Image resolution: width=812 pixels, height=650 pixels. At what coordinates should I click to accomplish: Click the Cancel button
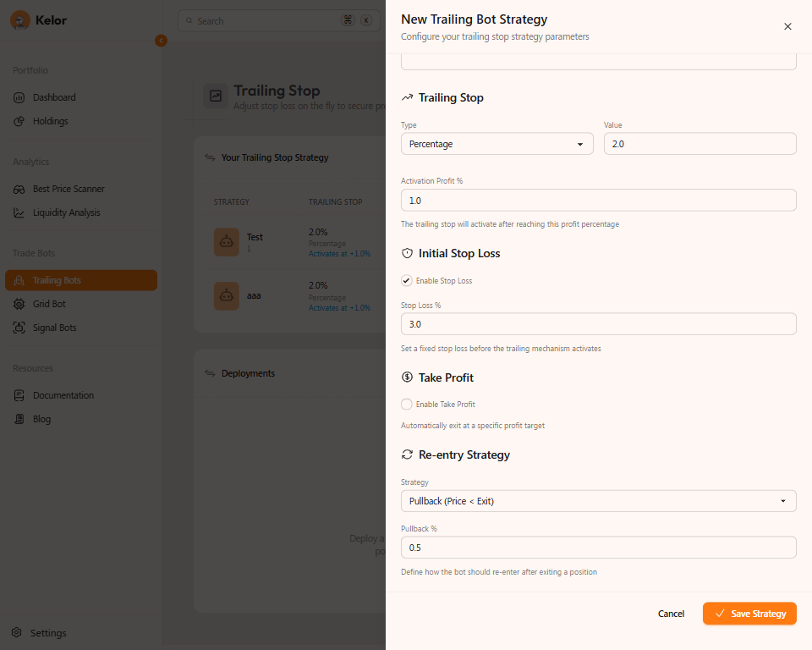[x=671, y=614]
